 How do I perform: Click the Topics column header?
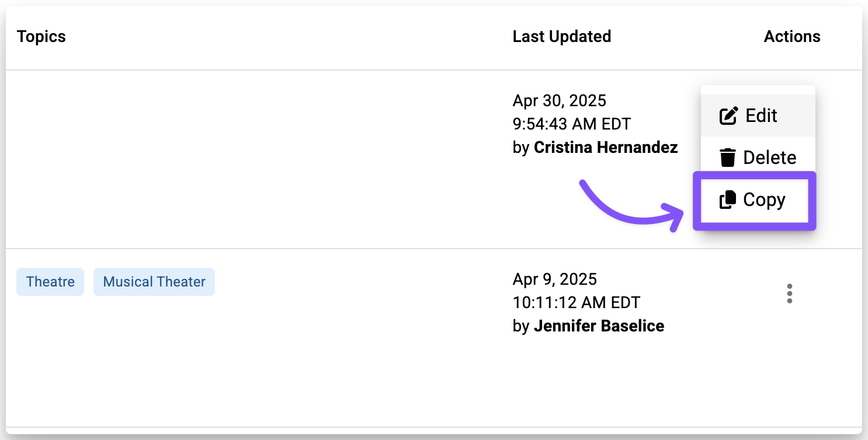[41, 36]
